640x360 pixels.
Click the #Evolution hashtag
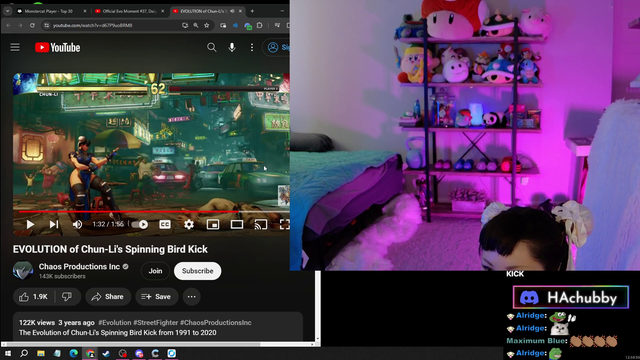pos(115,322)
